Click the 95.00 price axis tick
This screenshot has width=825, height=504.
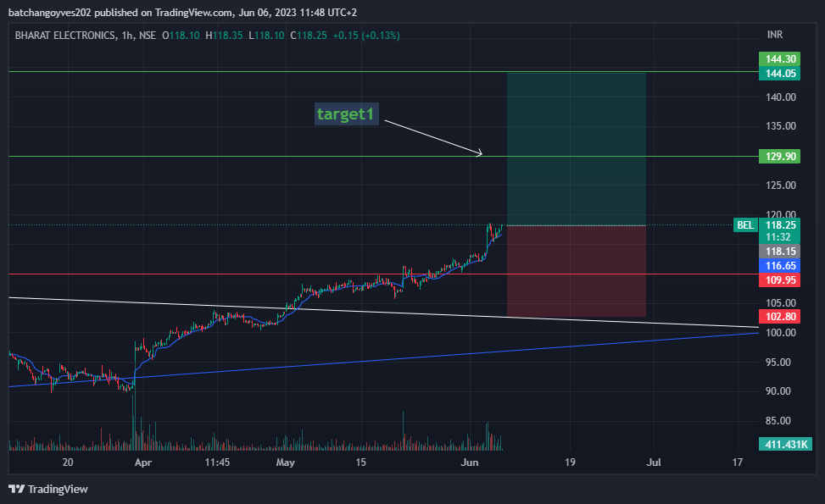pos(778,362)
